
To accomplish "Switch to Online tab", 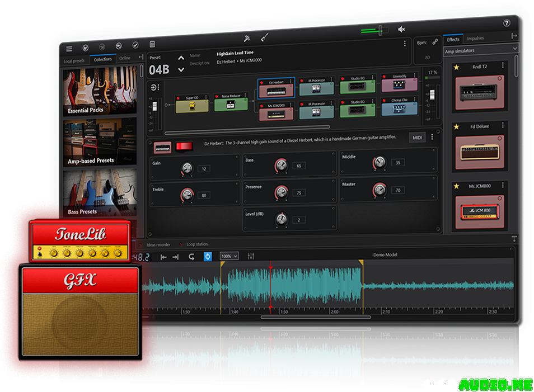I will coord(125,58).
